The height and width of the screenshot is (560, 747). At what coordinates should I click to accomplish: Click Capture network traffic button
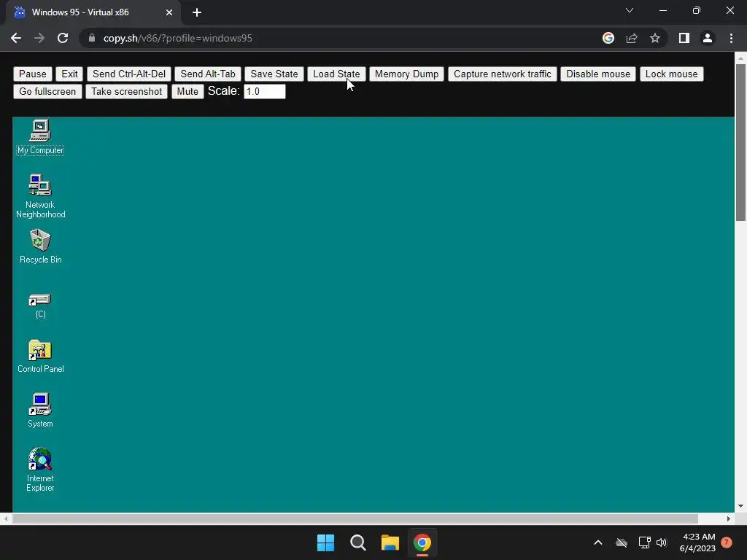tap(502, 74)
